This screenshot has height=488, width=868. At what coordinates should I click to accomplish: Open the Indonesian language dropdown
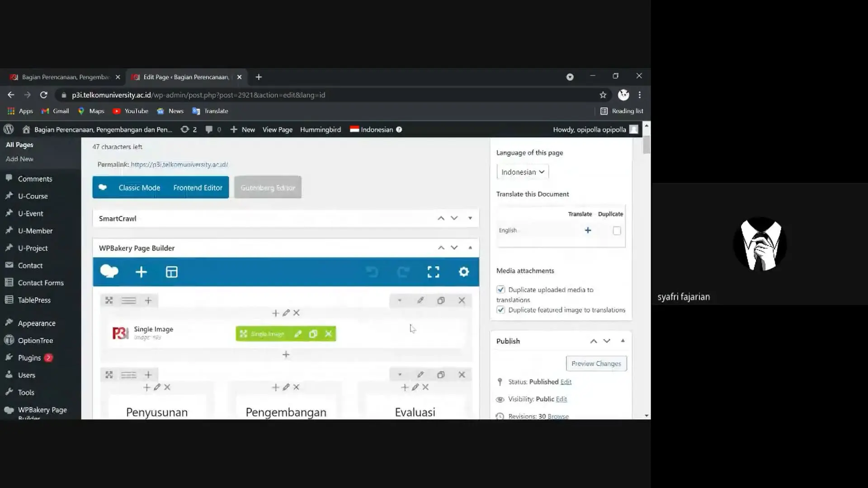[x=523, y=172]
